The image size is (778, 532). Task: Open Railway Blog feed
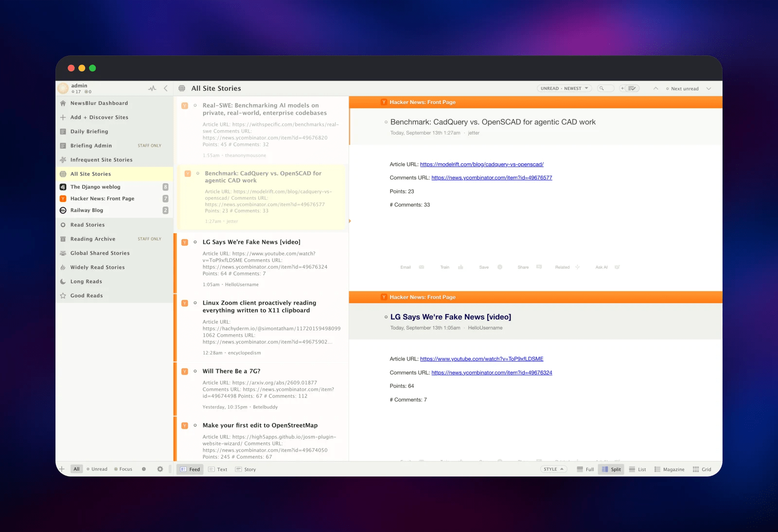coord(114,210)
